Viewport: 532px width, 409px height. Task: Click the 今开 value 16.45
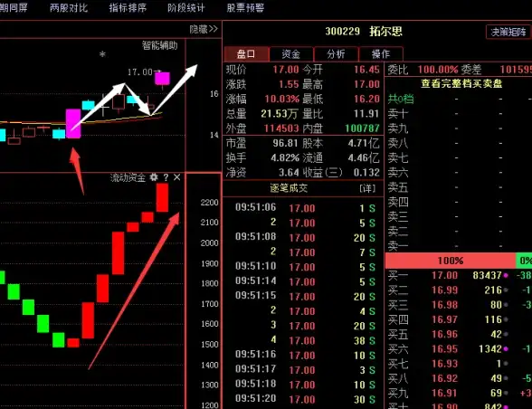pos(366,70)
